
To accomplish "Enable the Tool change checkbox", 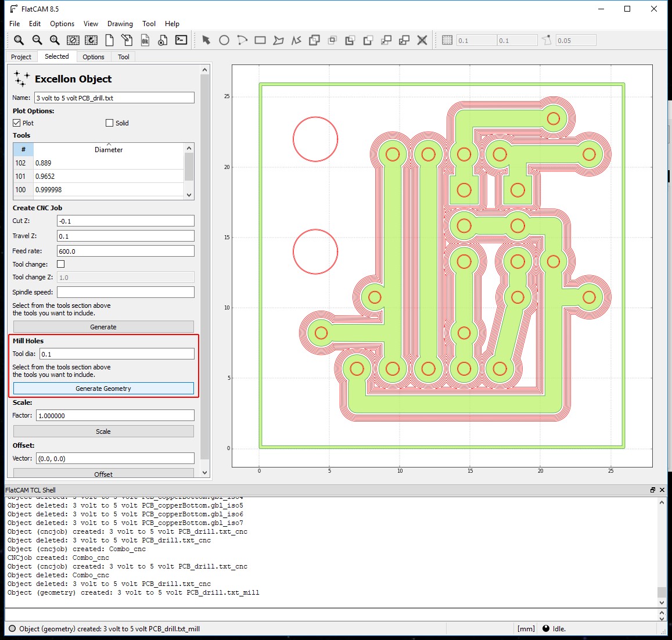I will 61,264.
